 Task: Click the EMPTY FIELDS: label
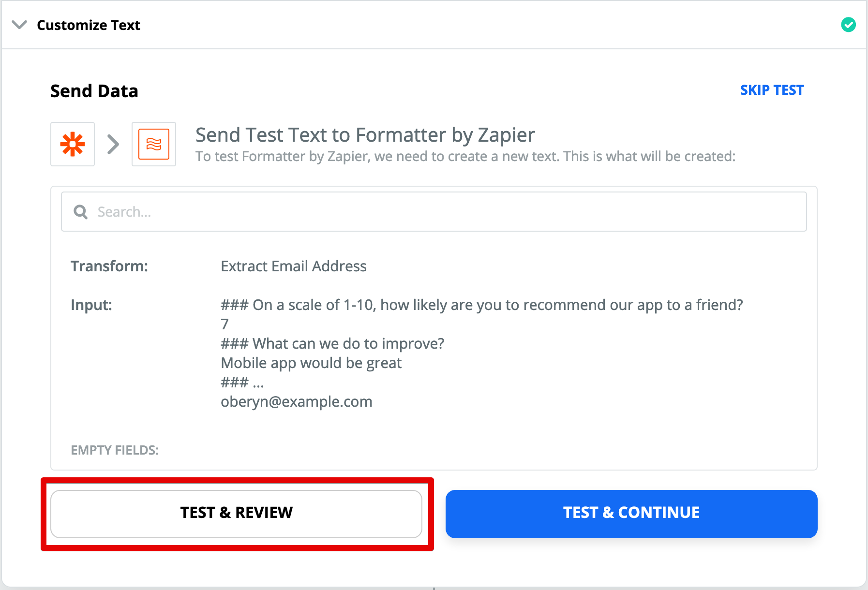pyautogui.click(x=115, y=450)
